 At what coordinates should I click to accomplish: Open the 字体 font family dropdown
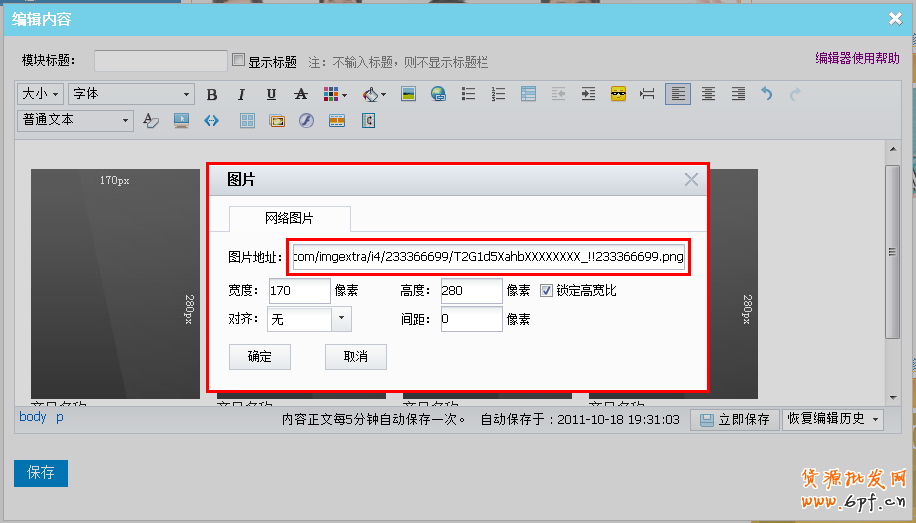pos(130,94)
